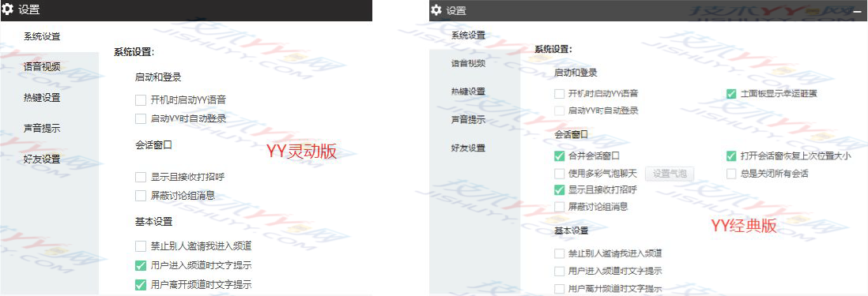The height and width of the screenshot is (296, 868).
Task: Open 声音提示 tab in left YY灵动版 window
Action: point(42,128)
